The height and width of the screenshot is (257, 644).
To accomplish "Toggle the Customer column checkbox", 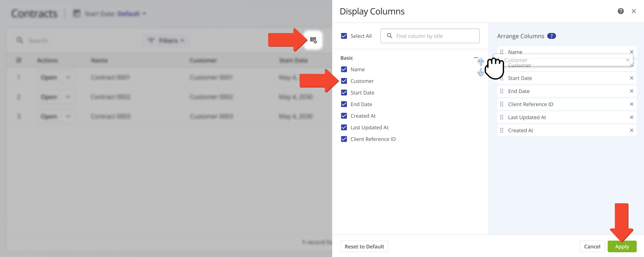I will click(x=344, y=81).
